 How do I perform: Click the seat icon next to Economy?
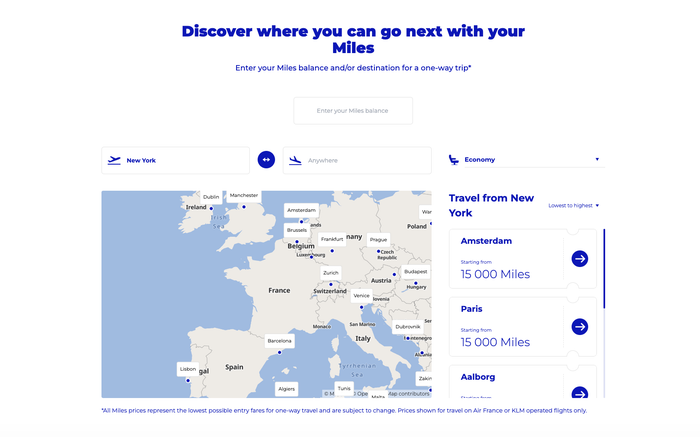coord(454,160)
